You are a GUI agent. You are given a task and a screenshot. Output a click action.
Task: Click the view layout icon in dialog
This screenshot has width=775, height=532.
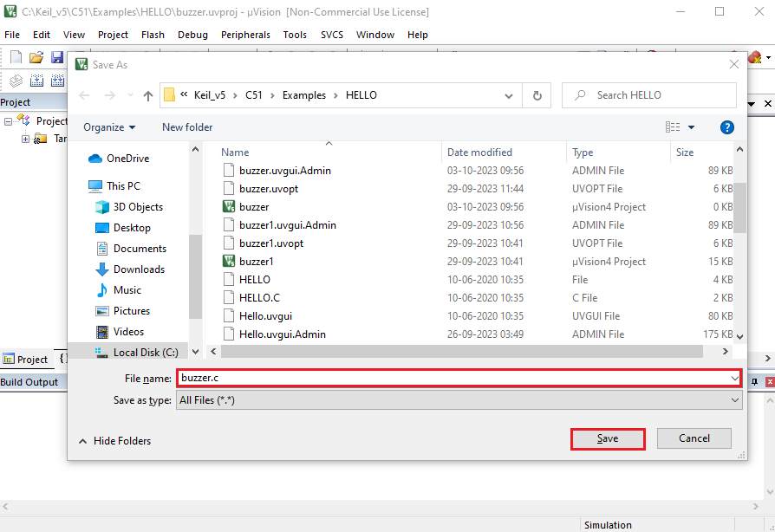pos(673,127)
